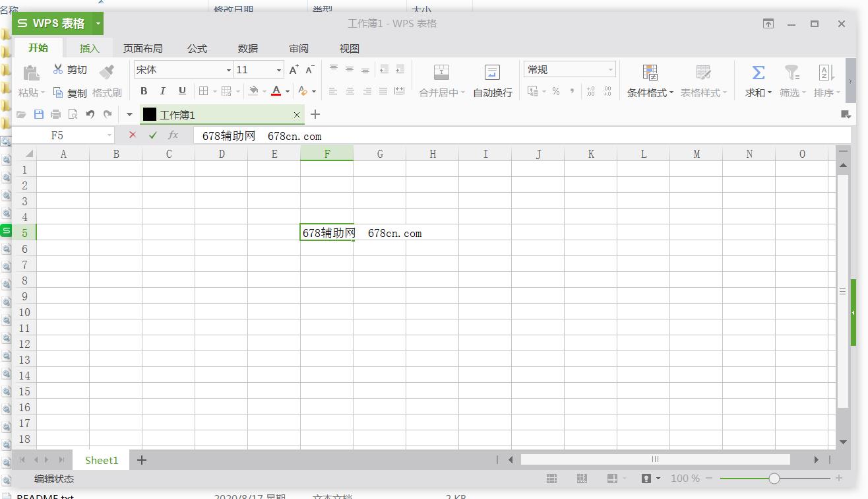Align cell text left

click(x=333, y=91)
